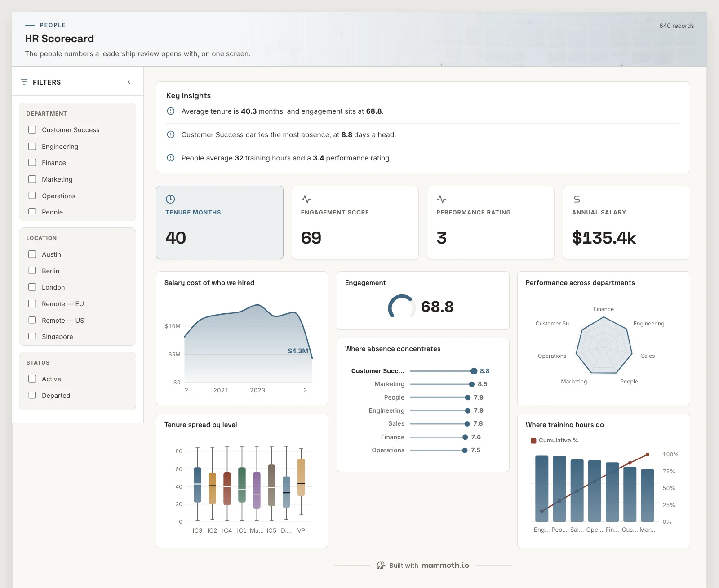Toggle the Remote — EU checkbox

pos(32,303)
